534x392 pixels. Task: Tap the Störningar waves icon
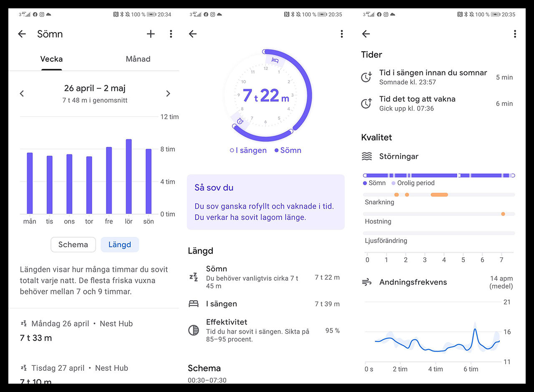click(x=367, y=157)
